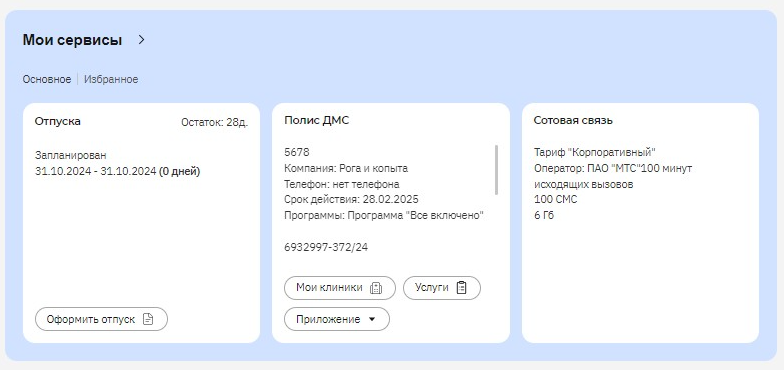Click the Полис ДМС card scrollbar
Image resolution: width=784 pixels, height=370 pixels.
pos(496,170)
